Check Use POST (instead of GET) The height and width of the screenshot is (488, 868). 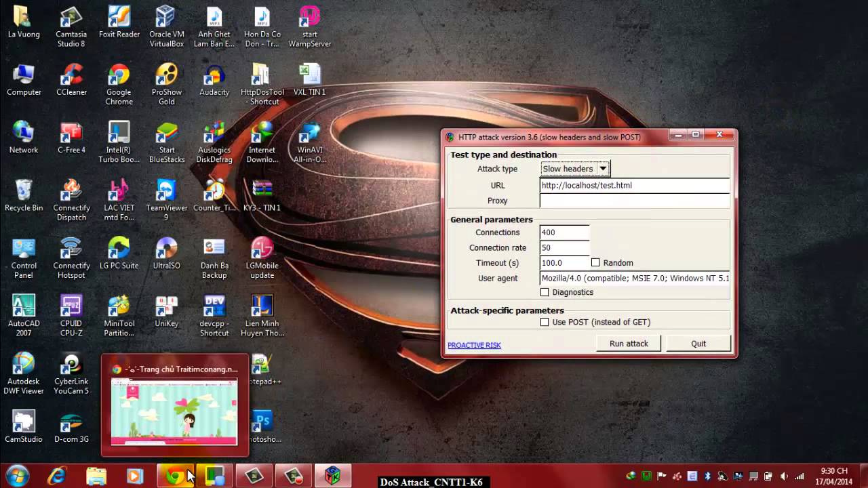pos(545,322)
